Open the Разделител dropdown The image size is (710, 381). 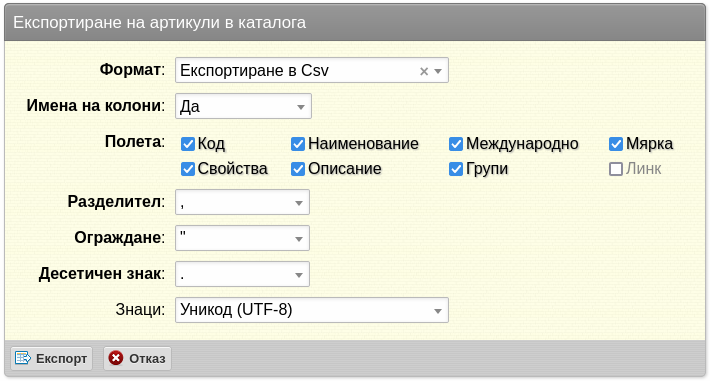242,202
